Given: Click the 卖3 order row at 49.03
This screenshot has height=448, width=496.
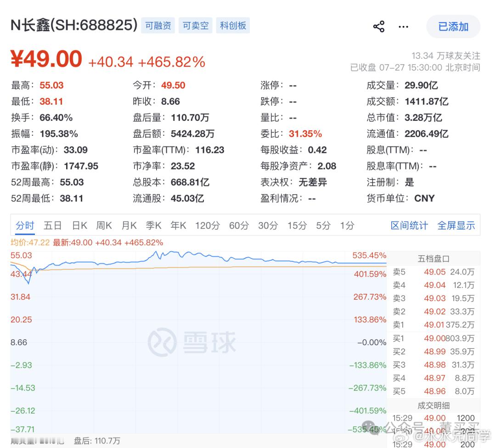Looking at the screenshot, I should pyautogui.click(x=434, y=298).
